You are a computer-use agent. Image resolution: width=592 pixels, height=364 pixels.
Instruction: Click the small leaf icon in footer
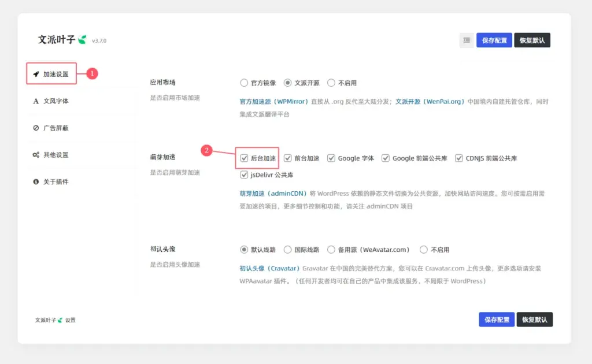[60, 320]
